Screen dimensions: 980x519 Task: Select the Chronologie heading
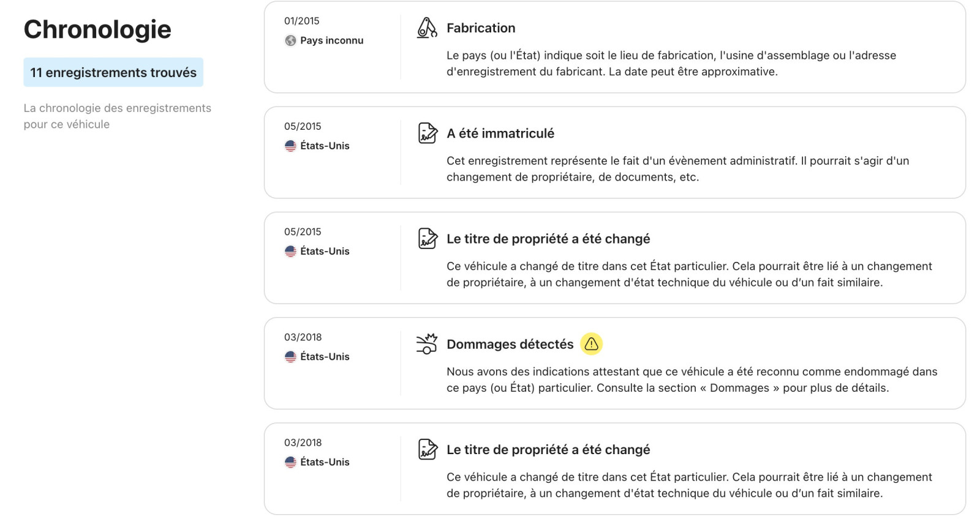(97, 29)
